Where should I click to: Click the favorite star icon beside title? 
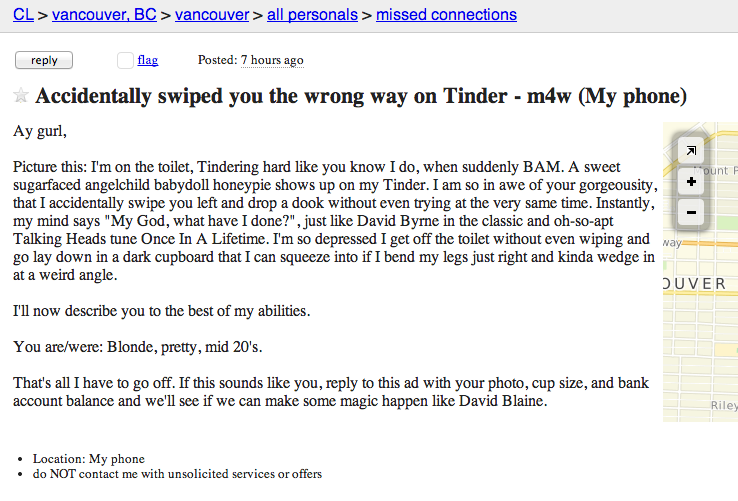tap(20, 96)
